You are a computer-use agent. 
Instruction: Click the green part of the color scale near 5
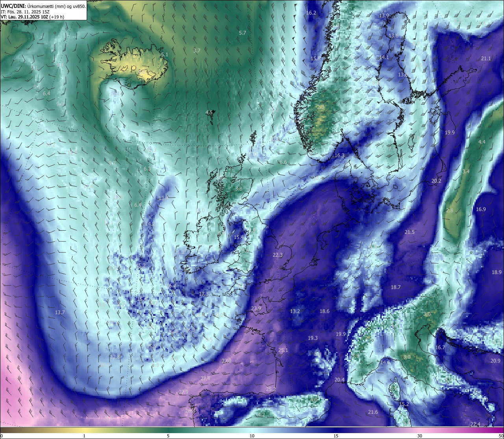click(x=168, y=430)
